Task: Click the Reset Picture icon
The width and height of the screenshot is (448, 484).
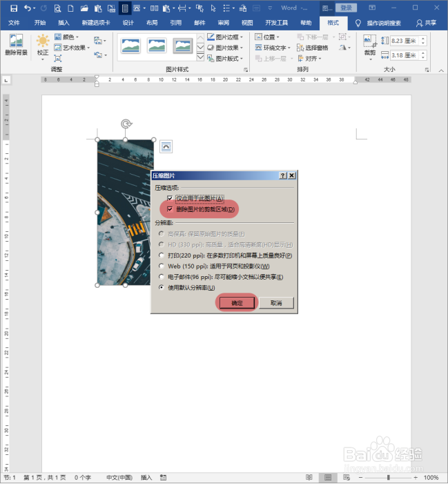Action: [98, 55]
